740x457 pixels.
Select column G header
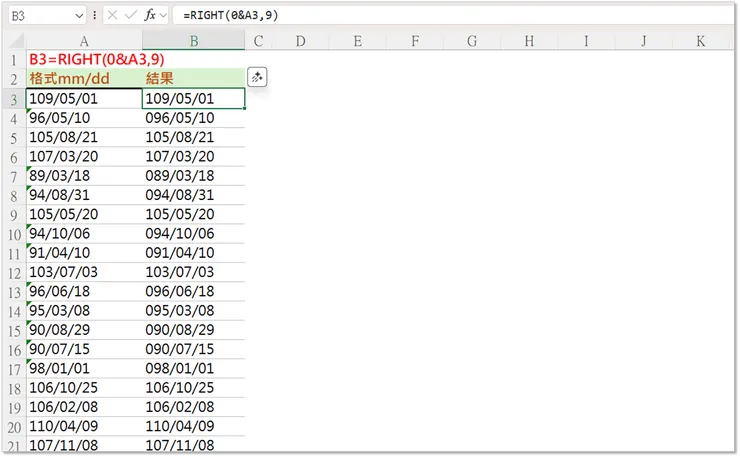472,41
